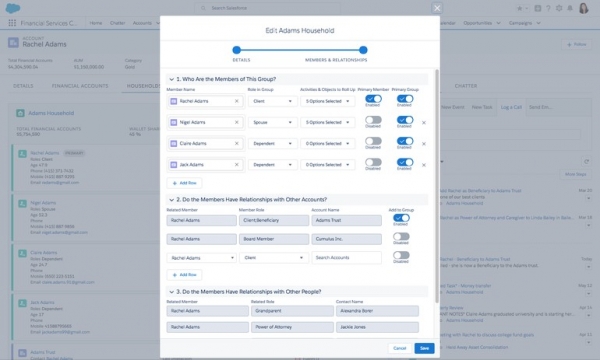Open the user profile avatar
This screenshot has width=600, height=360.
click(584, 8)
